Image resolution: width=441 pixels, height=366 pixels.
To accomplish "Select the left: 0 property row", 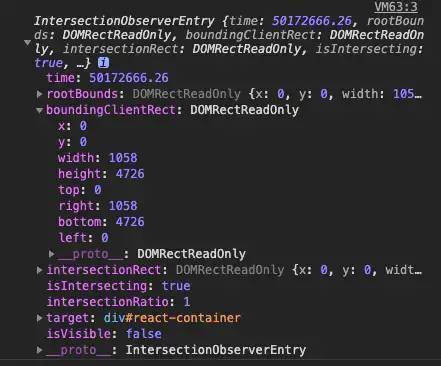I will [83, 238].
